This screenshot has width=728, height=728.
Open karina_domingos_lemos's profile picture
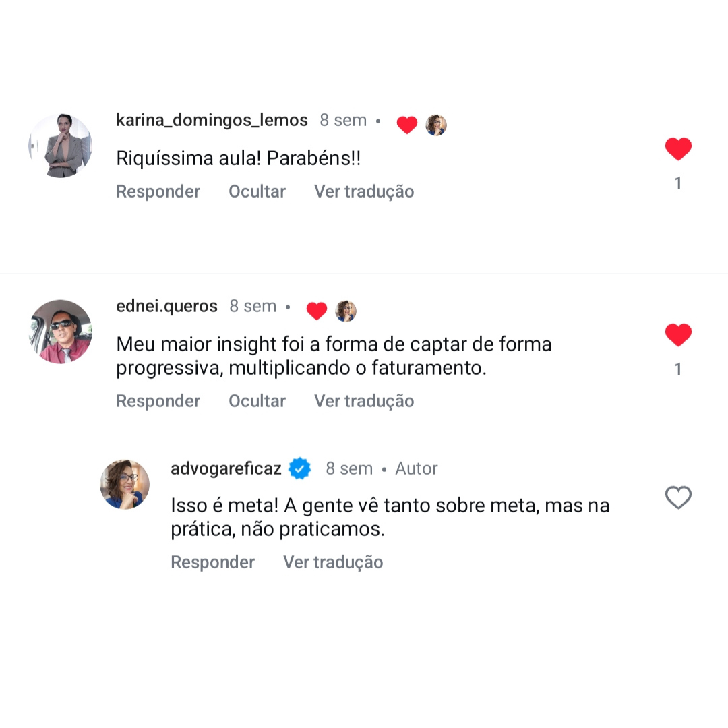[x=61, y=146]
